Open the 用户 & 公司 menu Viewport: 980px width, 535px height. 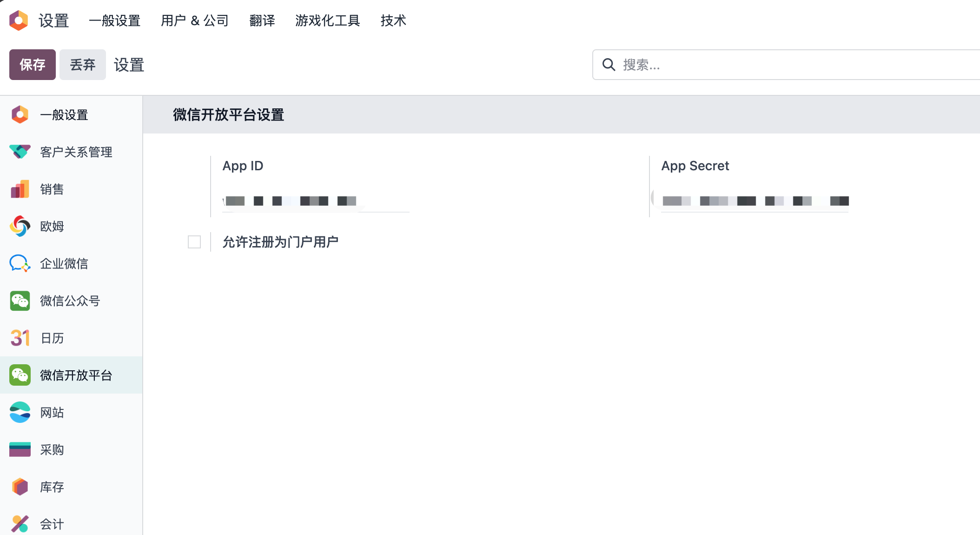pyautogui.click(x=194, y=20)
